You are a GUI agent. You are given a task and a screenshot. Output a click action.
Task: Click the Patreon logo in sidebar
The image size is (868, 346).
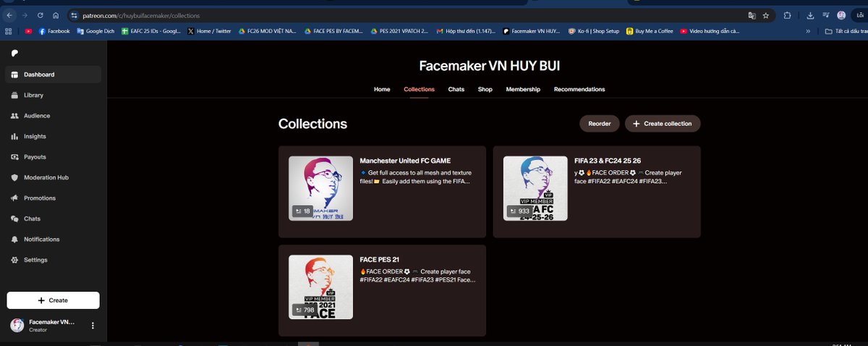(x=15, y=53)
